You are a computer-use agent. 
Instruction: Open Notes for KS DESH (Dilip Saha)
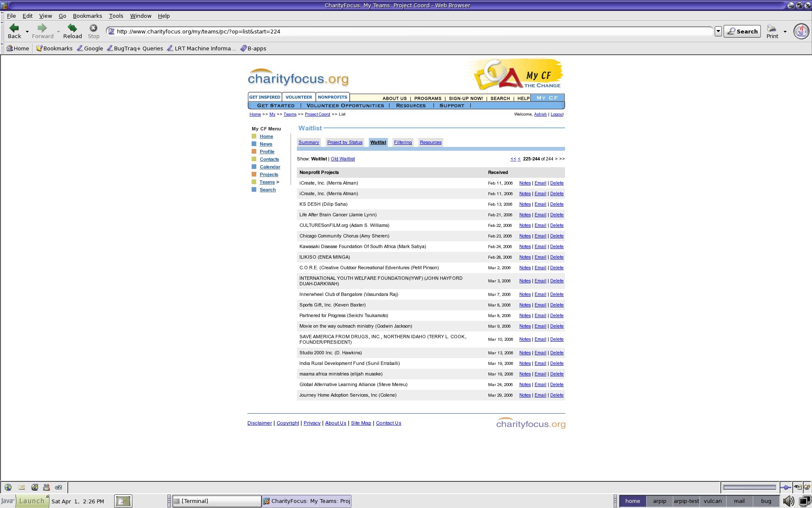pyautogui.click(x=525, y=204)
